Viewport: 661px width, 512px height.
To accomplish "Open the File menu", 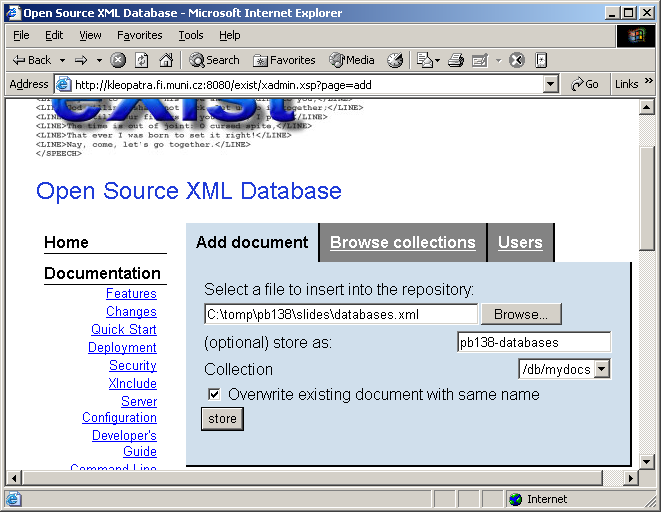I will pyautogui.click(x=21, y=35).
